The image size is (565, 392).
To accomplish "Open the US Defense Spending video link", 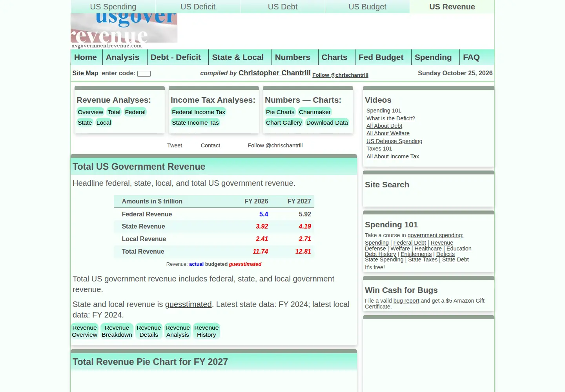I will (394, 141).
